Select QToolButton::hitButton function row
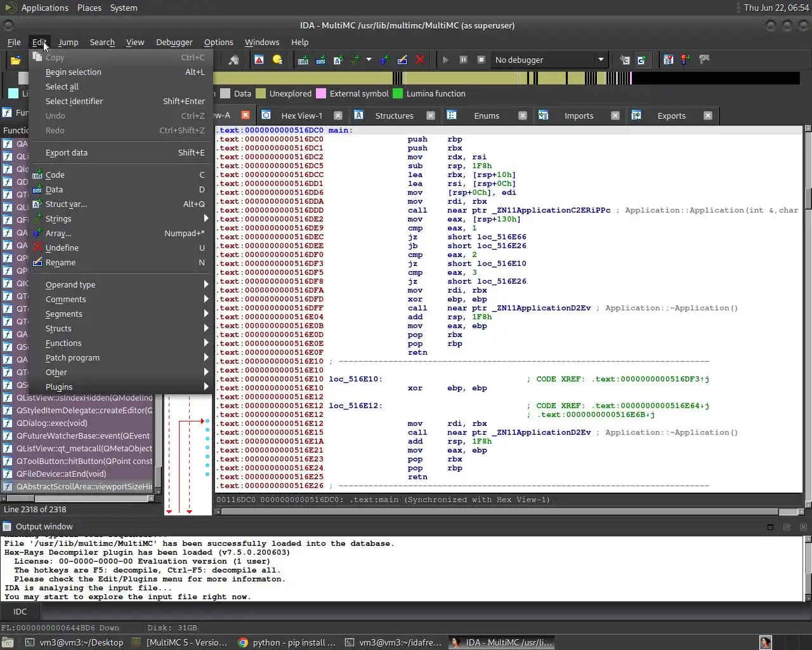 click(x=77, y=461)
